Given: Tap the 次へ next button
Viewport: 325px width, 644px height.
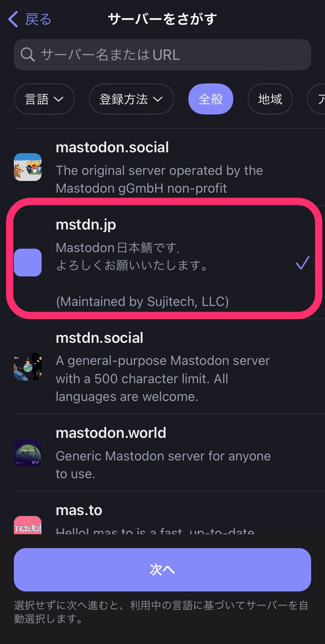Looking at the screenshot, I should tap(162, 569).
